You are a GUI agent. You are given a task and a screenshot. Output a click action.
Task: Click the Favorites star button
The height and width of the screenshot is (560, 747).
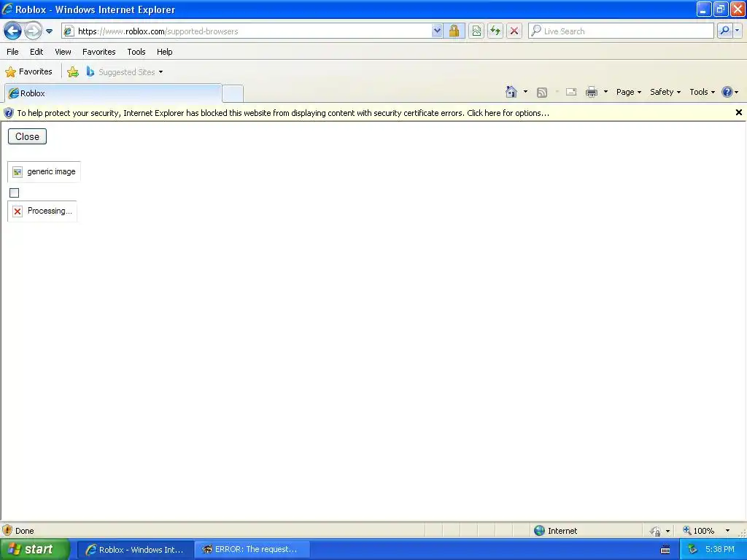28,72
